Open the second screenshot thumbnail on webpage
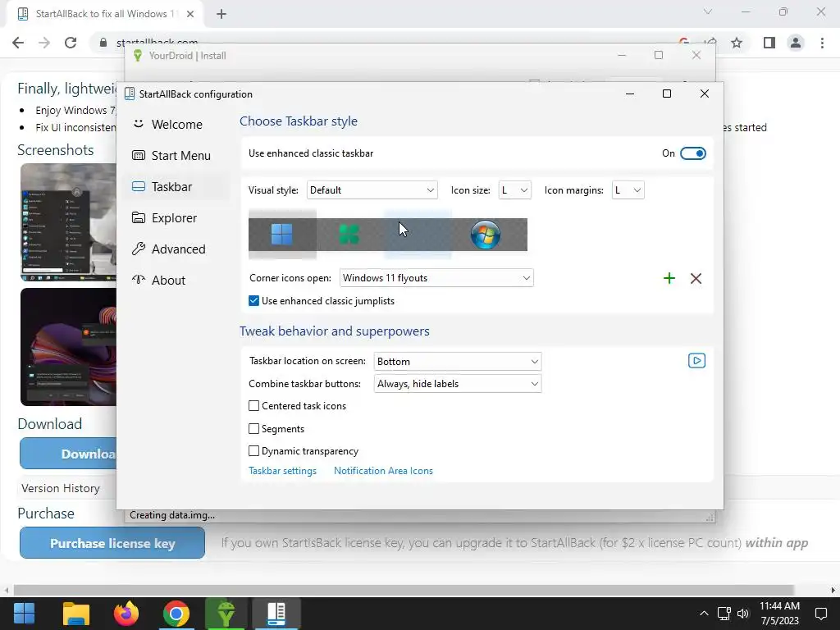The width and height of the screenshot is (840, 630). pos(69,347)
